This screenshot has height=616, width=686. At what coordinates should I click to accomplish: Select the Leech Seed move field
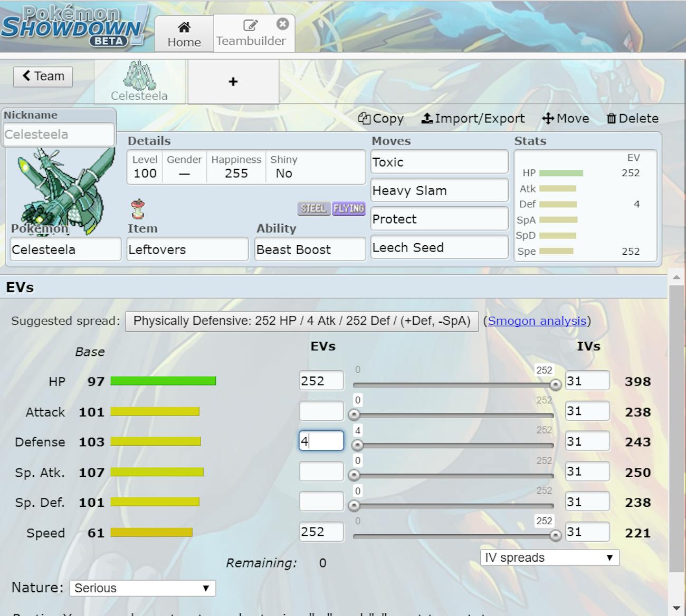pos(439,247)
